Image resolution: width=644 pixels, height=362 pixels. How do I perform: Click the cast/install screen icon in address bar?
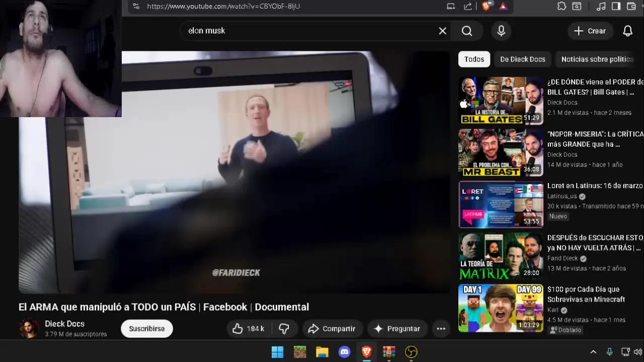coord(451,6)
